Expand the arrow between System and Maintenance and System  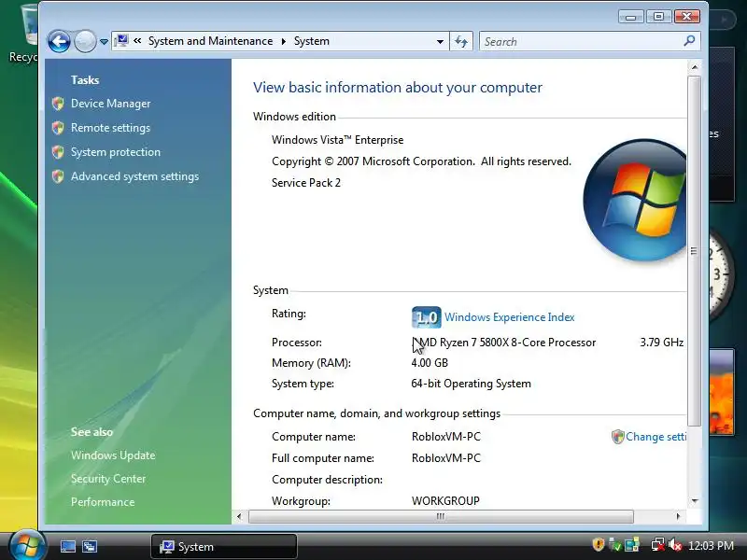(x=284, y=41)
